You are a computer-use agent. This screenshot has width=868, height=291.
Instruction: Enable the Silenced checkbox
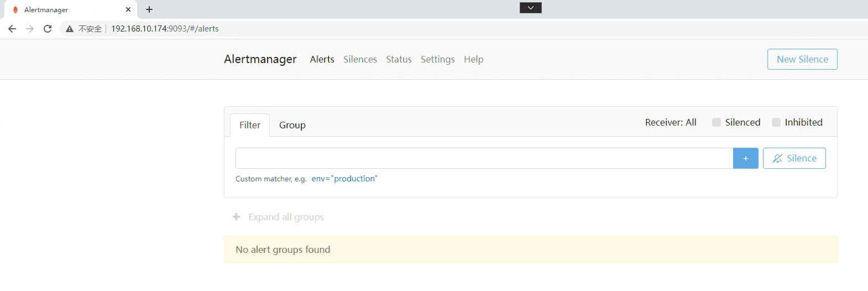[717, 122]
